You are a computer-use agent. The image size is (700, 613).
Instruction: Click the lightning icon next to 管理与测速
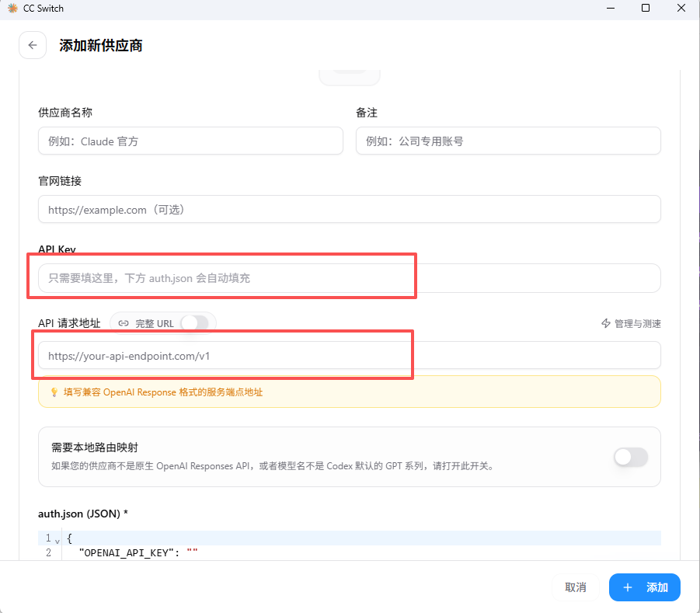(x=606, y=323)
